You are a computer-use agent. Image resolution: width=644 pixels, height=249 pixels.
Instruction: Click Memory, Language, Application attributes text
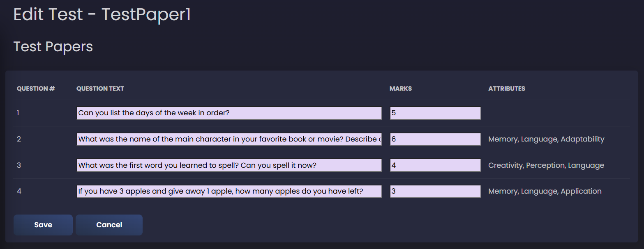pyautogui.click(x=545, y=191)
